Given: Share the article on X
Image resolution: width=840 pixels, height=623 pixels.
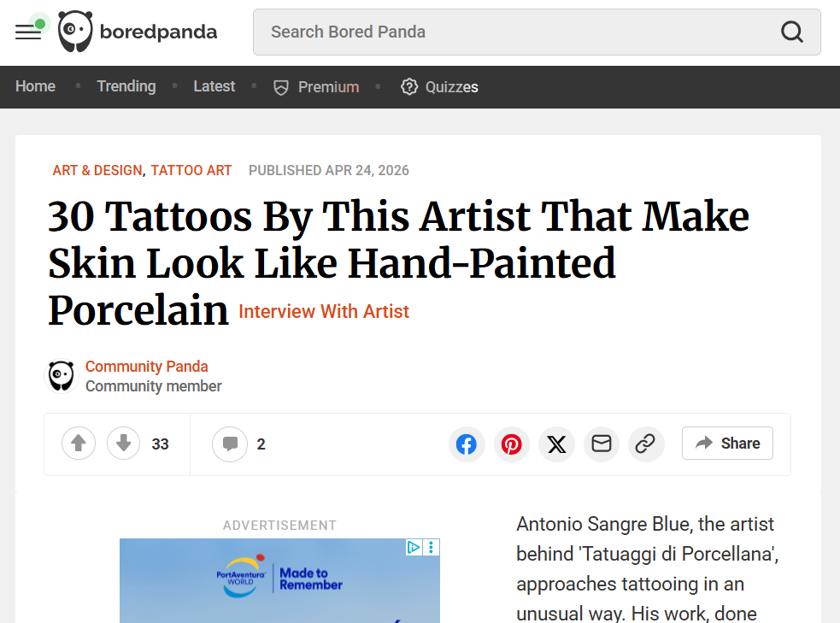Looking at the screenshot, I should click(556, 444).
